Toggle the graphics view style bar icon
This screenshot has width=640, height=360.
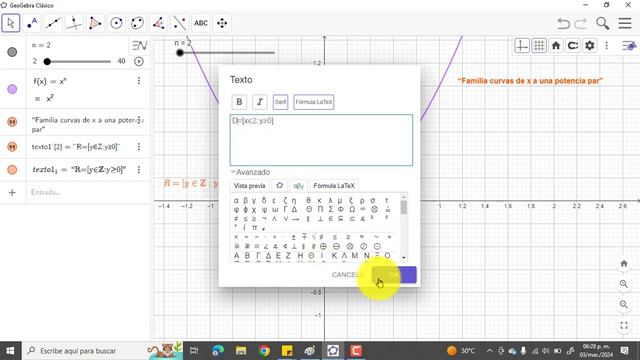(629, 46)
